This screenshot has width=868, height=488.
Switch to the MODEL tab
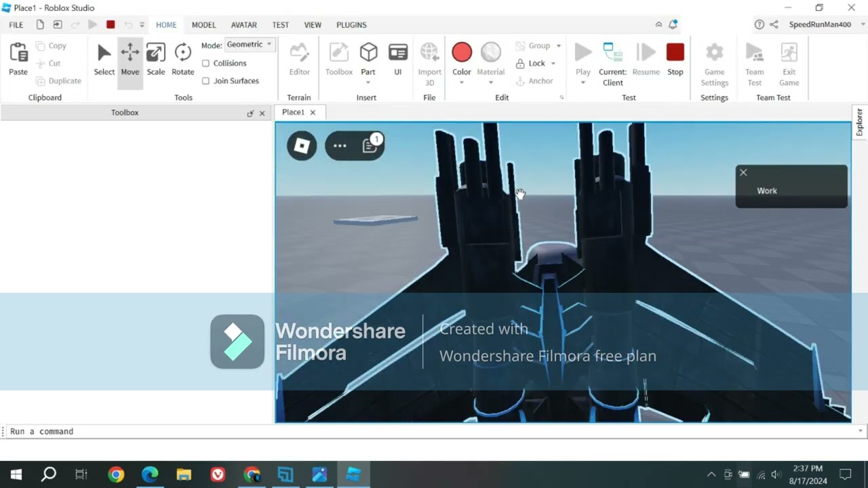(x=203, y=24)
